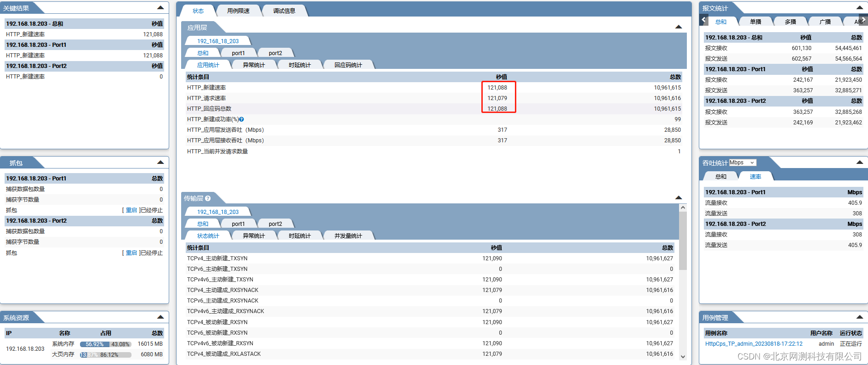Select 总和 tab in 应用层

click(203, 53)
